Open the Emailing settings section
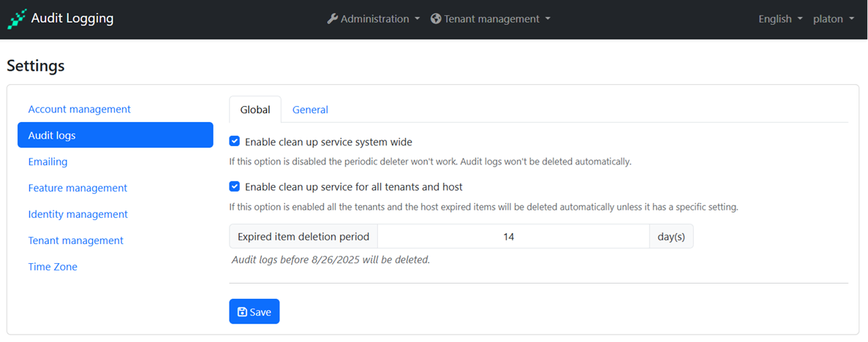Viewport: 868px width, 342px height. click(48, 161)
